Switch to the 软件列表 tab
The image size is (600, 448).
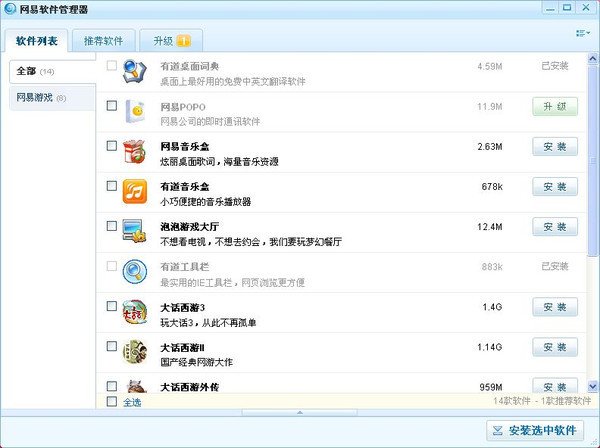[36, 41]
